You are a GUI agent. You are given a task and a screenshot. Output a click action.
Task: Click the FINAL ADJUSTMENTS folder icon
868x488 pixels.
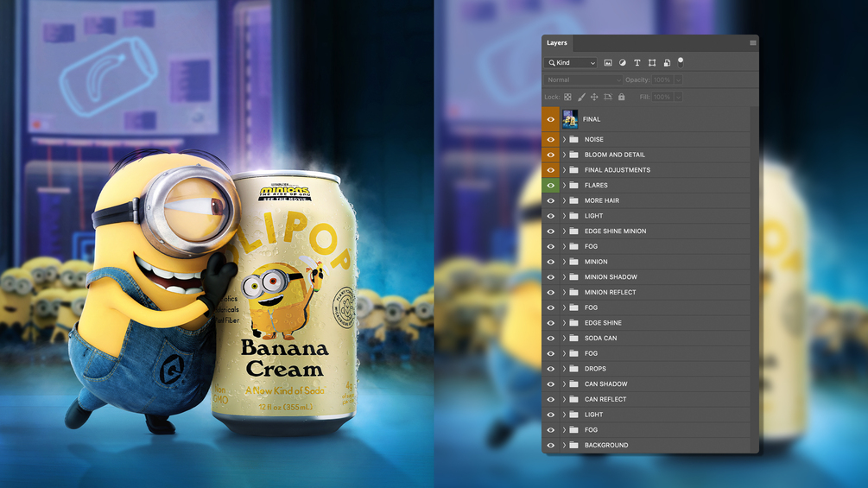tap(574, 170)
